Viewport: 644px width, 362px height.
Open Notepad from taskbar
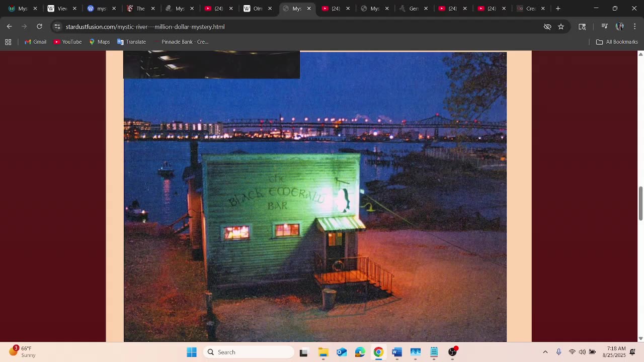click(434, 352)
